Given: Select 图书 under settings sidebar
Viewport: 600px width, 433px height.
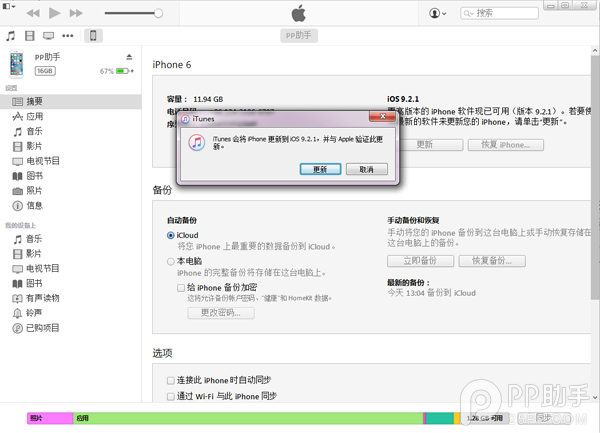Looking at the screenshot, I should click(x=71, y=176).
